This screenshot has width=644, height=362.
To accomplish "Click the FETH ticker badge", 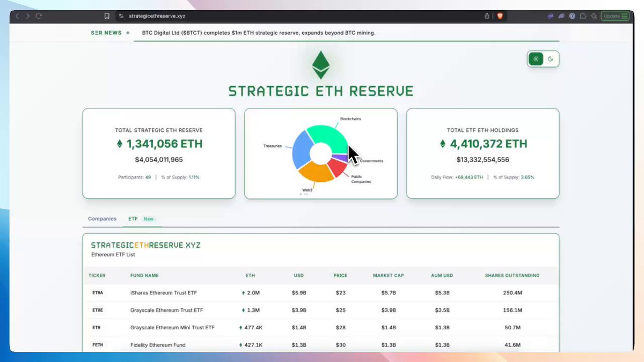I will pyautogui.click(x=98, y=345).
